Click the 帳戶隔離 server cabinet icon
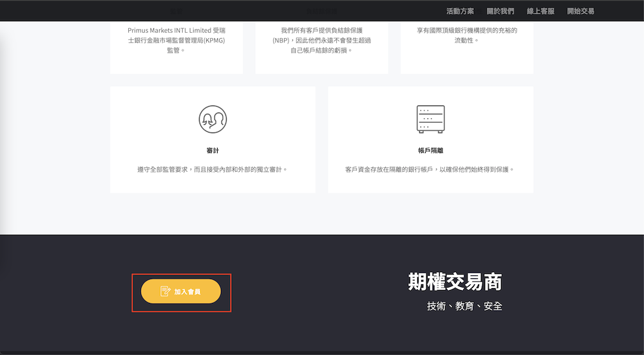 pyautogui.click(x=430, y=119)
